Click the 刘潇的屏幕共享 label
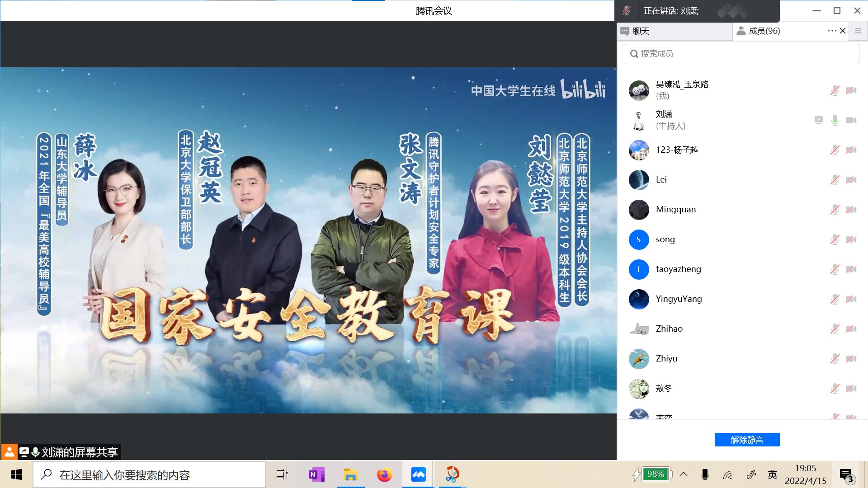This screenshot has width=868, height=488. pos(80,452)
